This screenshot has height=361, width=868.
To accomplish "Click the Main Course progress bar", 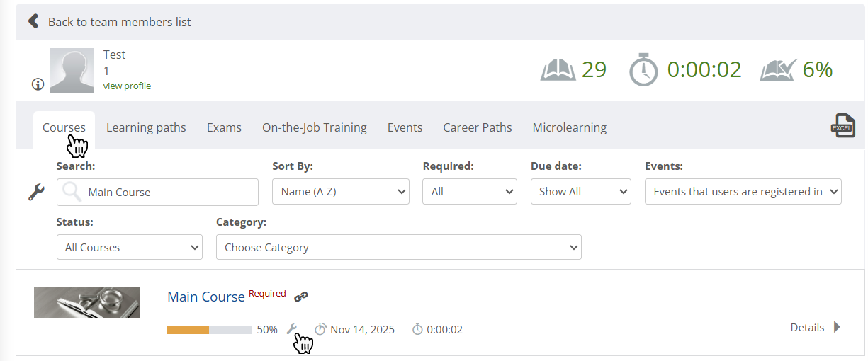I will click(x=209, y=330).
